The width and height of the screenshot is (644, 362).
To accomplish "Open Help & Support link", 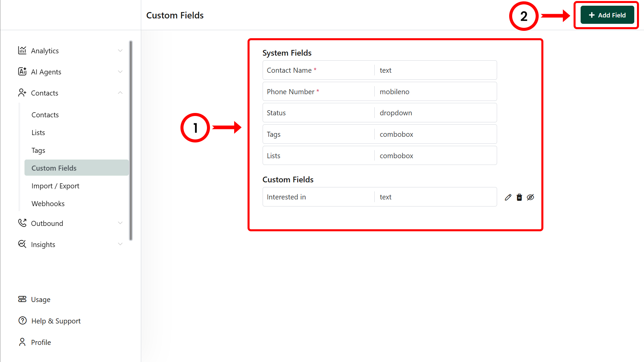I will (x=56, y=321).
